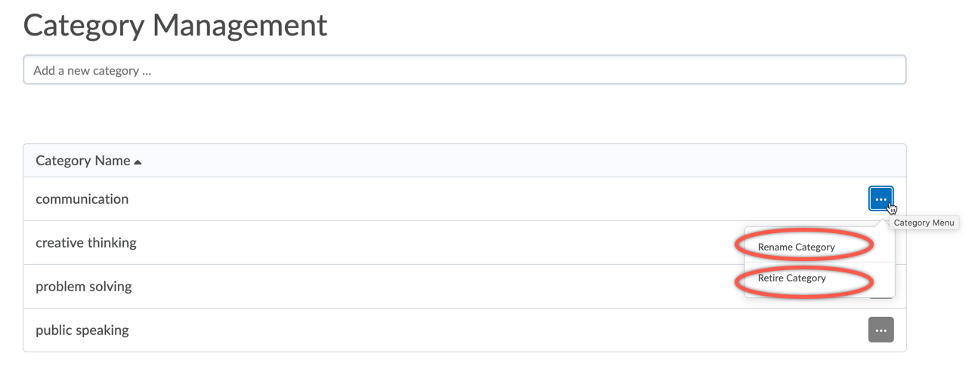Select the public speaking category row
Viewport: 977px width, 379px height.
click(x=464, y=330)
